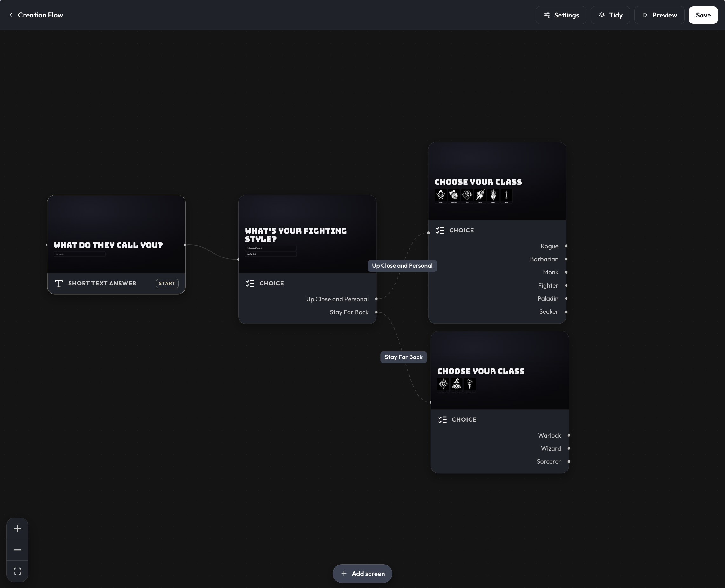Click the Choice icon on Warlock class card
This screenshot has width=725, height=588.
[443, 420]
